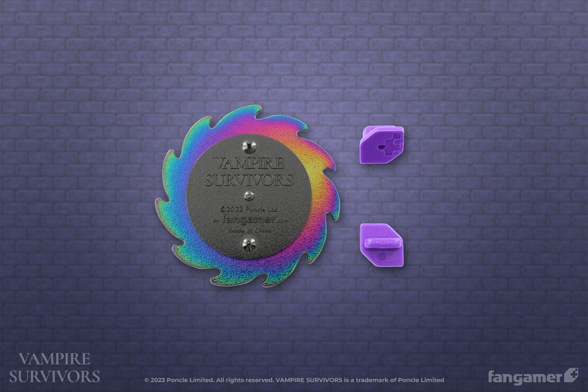Click '©2023 Poncle Ltd.' engraving on pin

(249, 209)
